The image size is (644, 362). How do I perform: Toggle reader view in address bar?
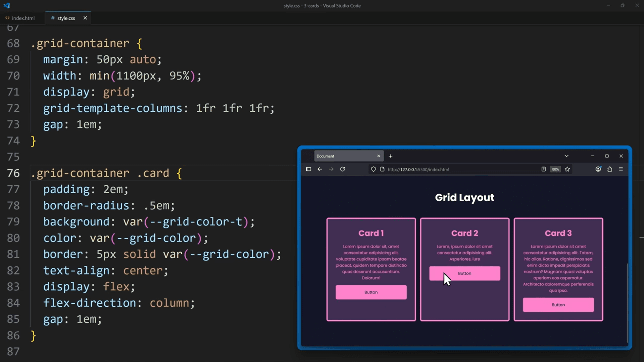(543, 169)
